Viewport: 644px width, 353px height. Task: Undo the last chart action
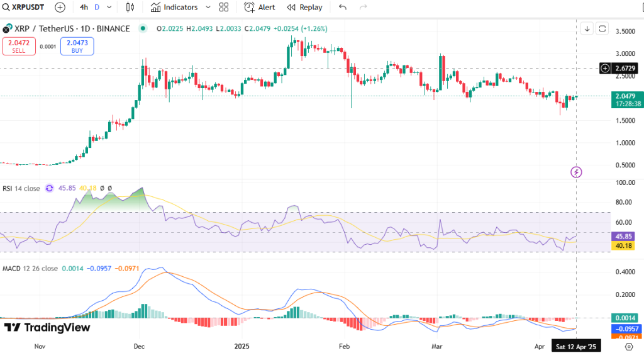343,7
